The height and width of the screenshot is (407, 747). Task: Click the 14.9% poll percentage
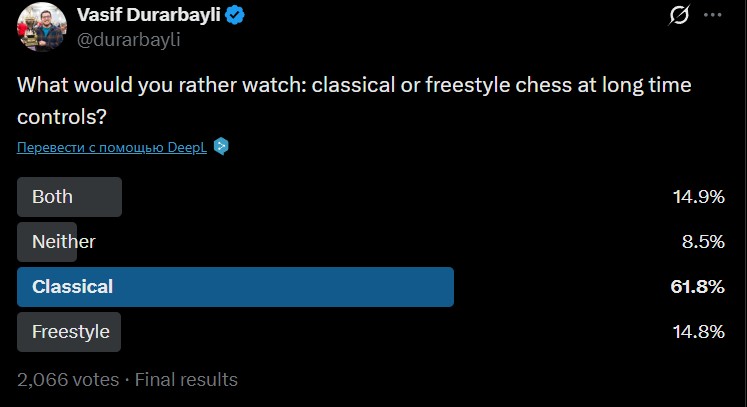698,197
